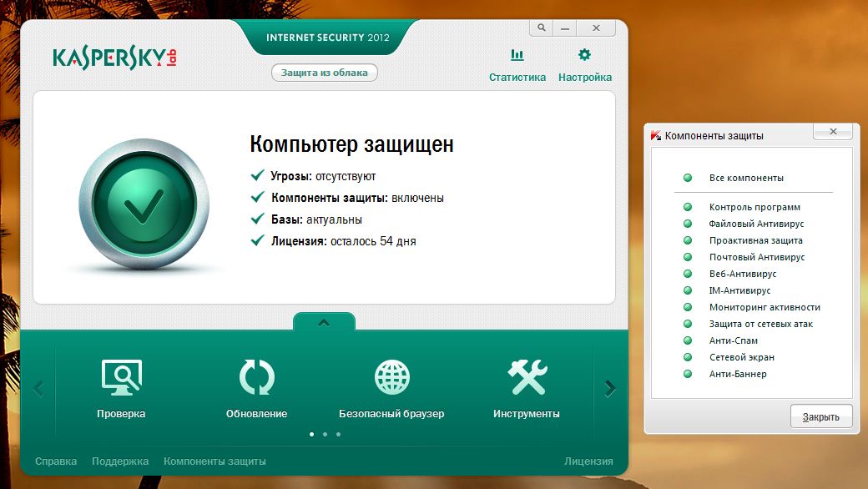Click the search magnifier in title bar
Image resolution: width=868 pixels, height=489 pixels.
click(x=542, y=28)
